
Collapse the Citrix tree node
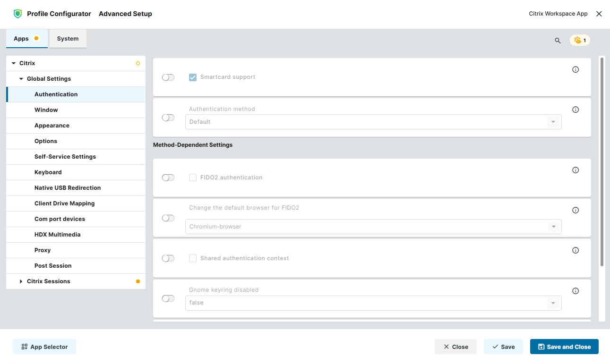click(x=14, y=63)
